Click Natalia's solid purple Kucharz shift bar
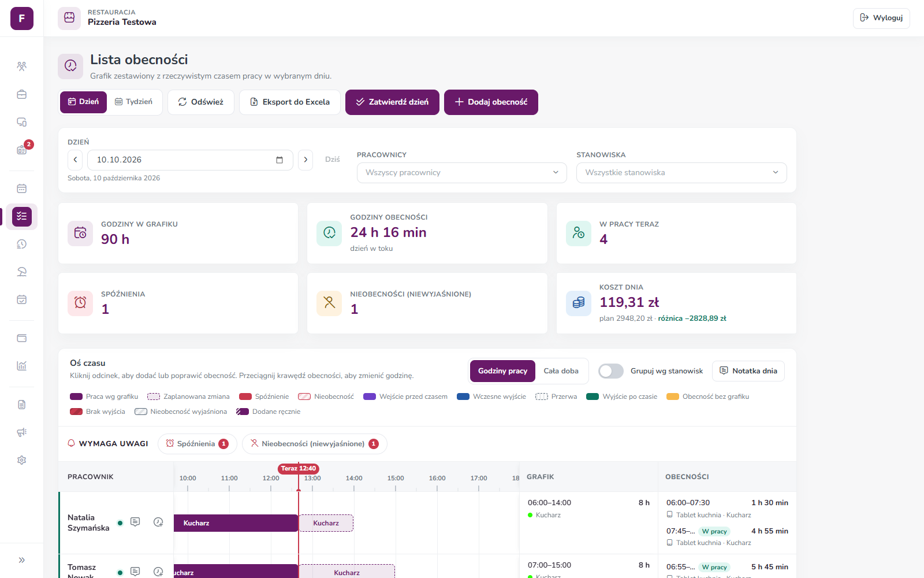 click(236, 523)
